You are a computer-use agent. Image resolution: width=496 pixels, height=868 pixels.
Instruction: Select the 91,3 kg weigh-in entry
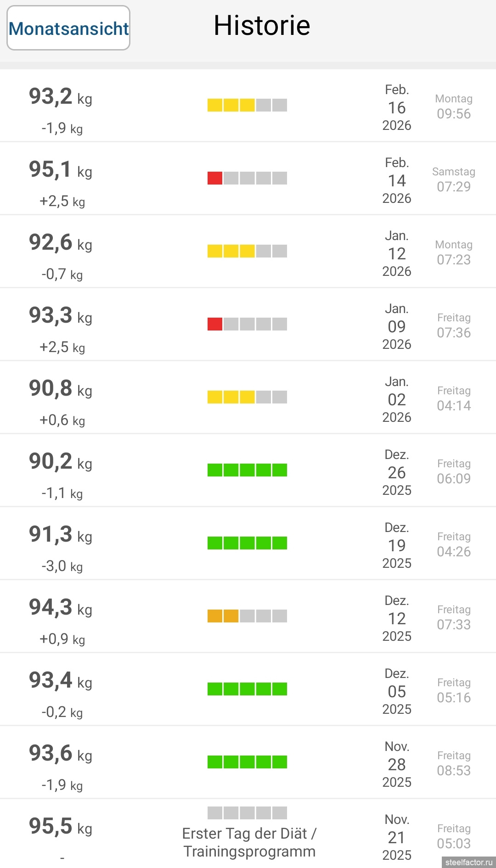60,535
